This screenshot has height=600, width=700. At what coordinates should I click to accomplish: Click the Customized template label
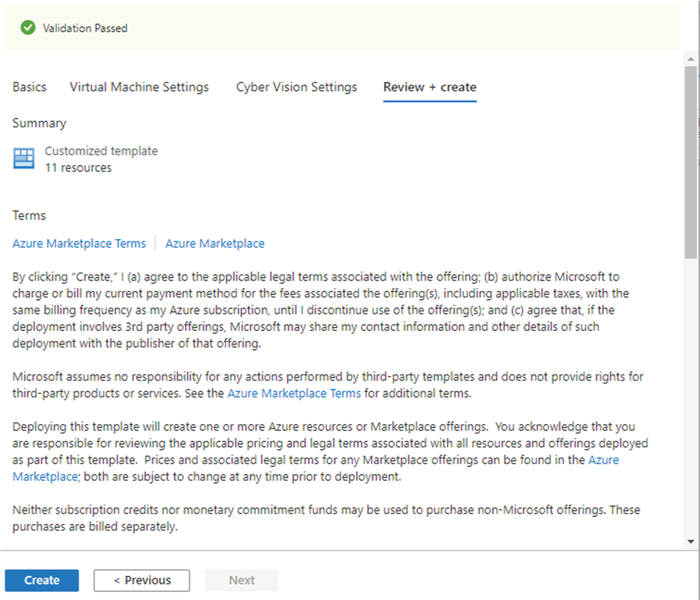(x=101, y=151)
